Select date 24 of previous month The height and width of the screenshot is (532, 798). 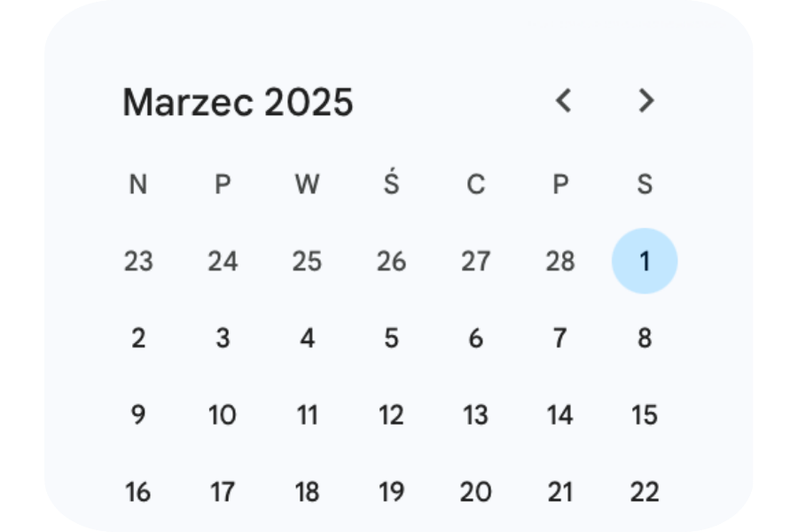pos(223,262)
